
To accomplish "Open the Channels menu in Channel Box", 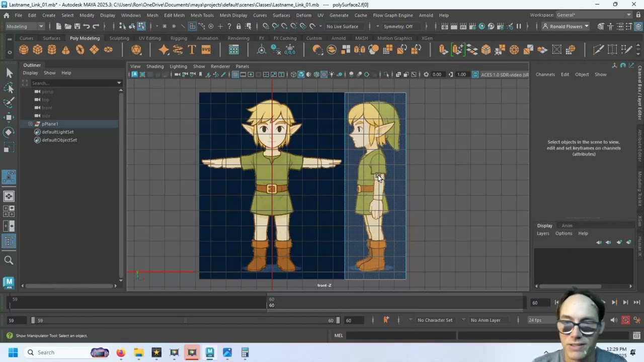I will click(545, 74).
